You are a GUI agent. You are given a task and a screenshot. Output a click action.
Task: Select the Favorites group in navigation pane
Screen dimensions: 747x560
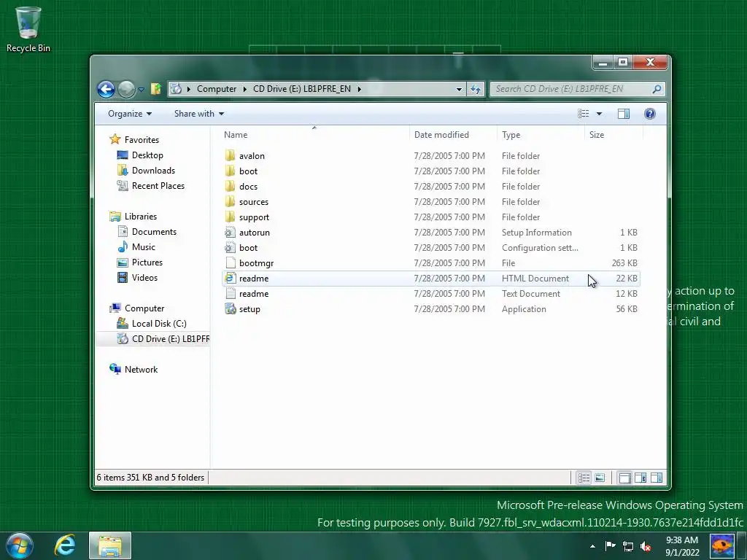[142, 140]
